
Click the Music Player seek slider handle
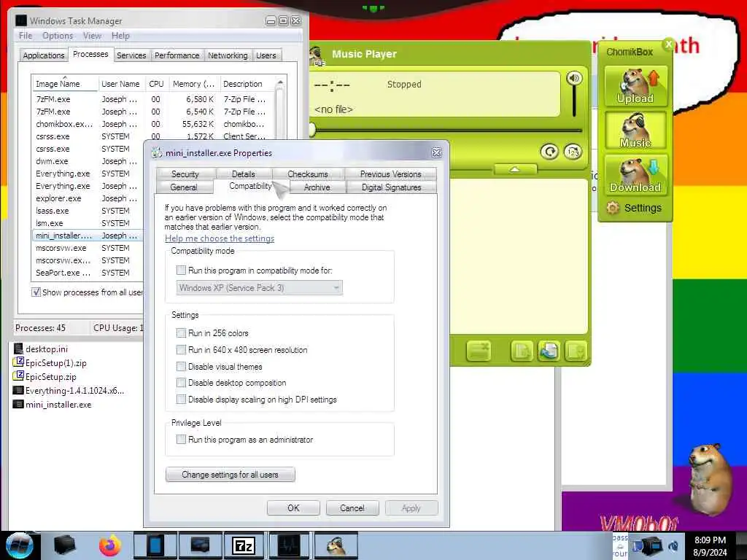pyautogui.click(x=312, y=130)
